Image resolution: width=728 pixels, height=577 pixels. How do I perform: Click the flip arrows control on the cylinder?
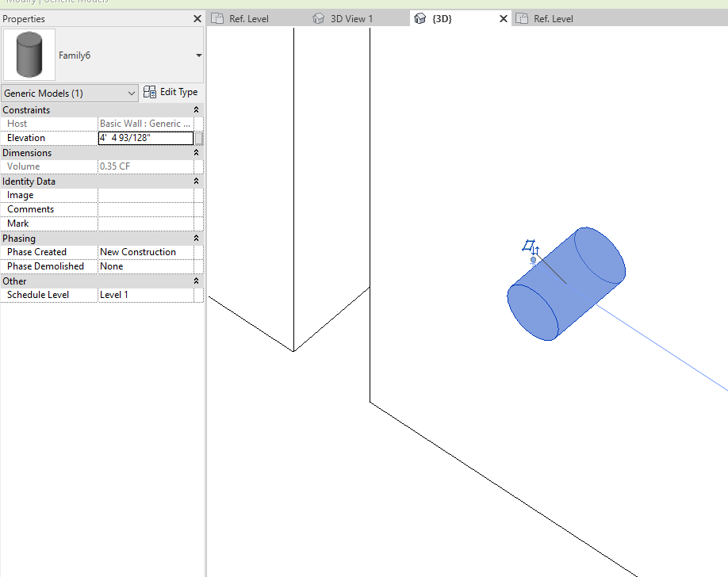pos(535,250)
